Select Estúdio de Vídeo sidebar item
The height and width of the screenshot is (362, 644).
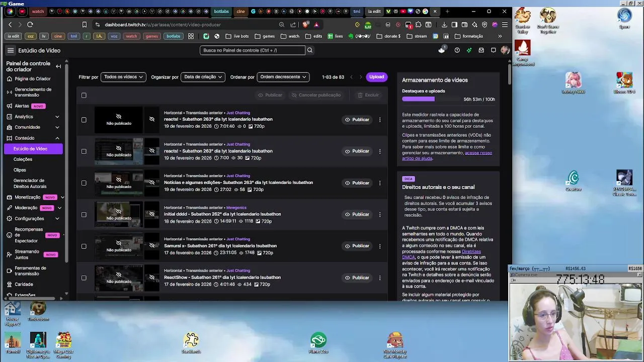(x=34, y=149)
